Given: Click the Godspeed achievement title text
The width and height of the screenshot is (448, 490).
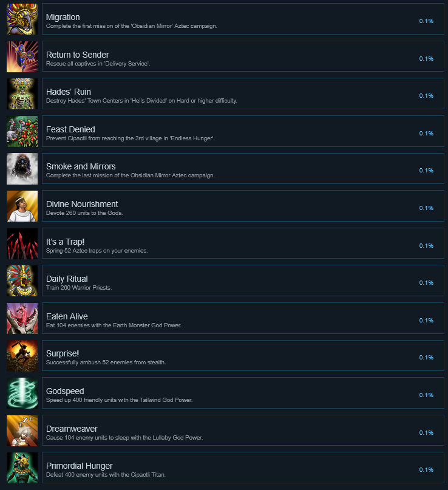Looking at the screenshot, I should pyautogui.click(x=65, y=391).
